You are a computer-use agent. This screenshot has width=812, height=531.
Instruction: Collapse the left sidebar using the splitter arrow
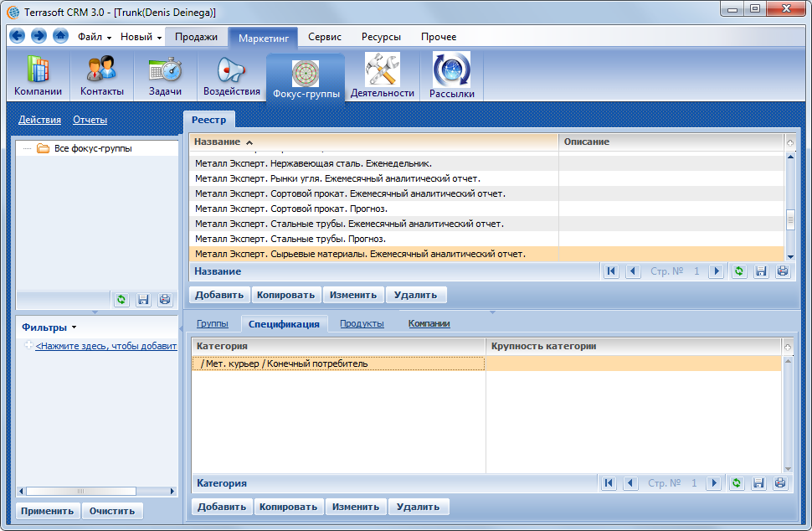pyautogui.click(x=181, y=328)
